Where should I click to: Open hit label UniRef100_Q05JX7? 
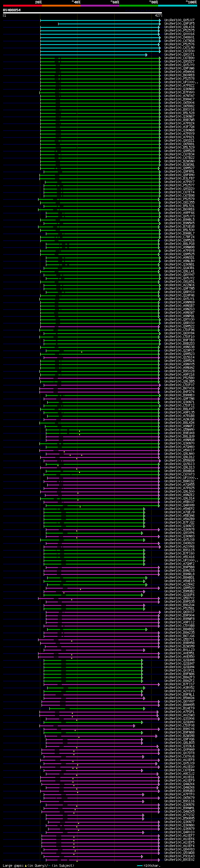pyautogui.click(x=179, y=20)
